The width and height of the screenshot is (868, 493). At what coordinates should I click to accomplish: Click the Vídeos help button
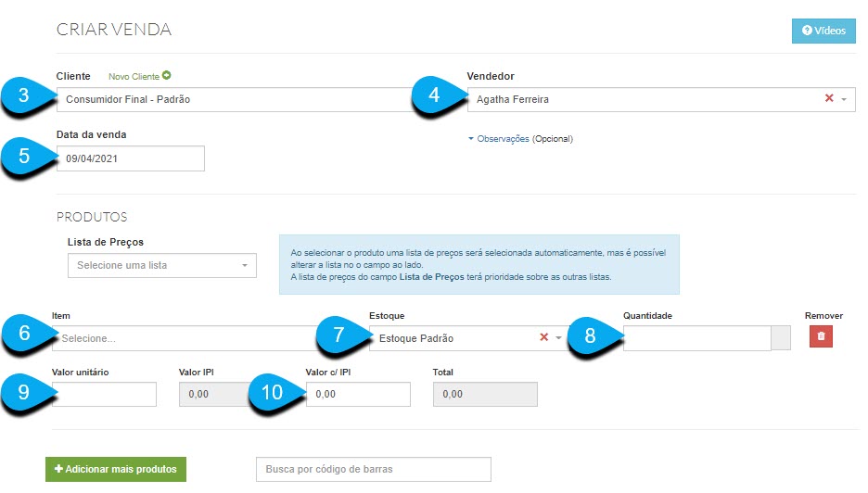pos(823,31)
